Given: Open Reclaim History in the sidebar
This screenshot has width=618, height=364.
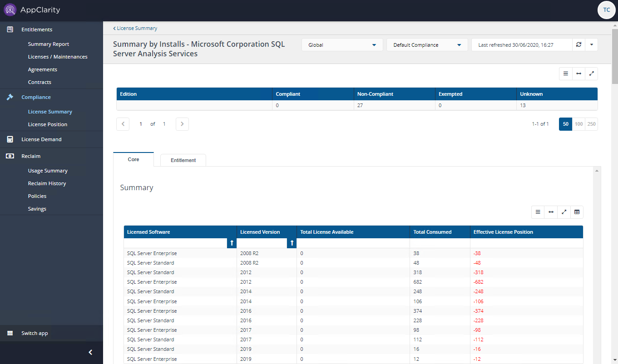Looking at the screenshot, I should (x=47, y=183).
